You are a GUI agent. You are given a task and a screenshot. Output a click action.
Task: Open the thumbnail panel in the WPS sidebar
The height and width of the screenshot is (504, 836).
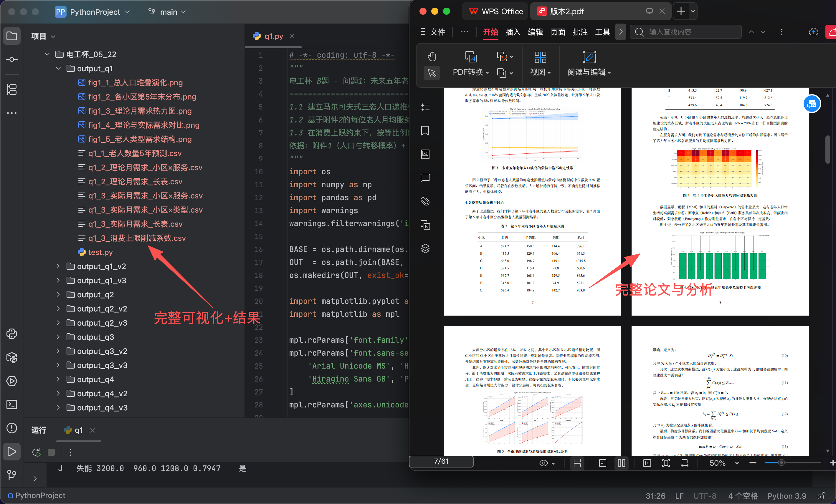pos(425,154)
